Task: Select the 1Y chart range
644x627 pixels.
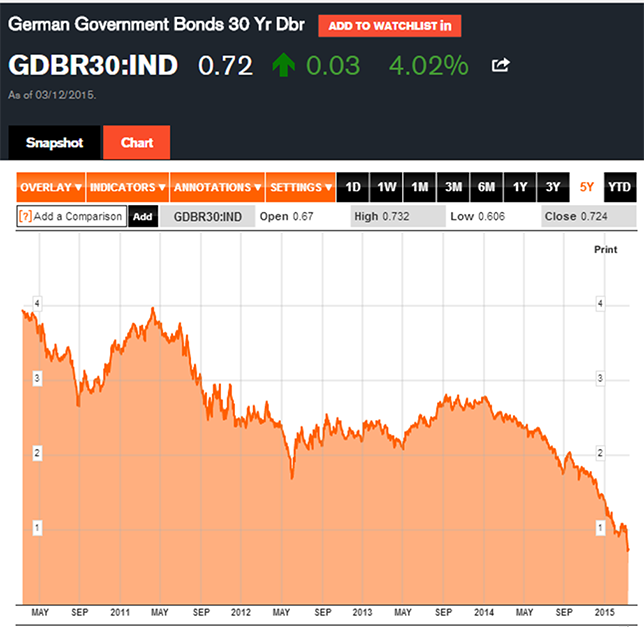Action: point(520,187)
